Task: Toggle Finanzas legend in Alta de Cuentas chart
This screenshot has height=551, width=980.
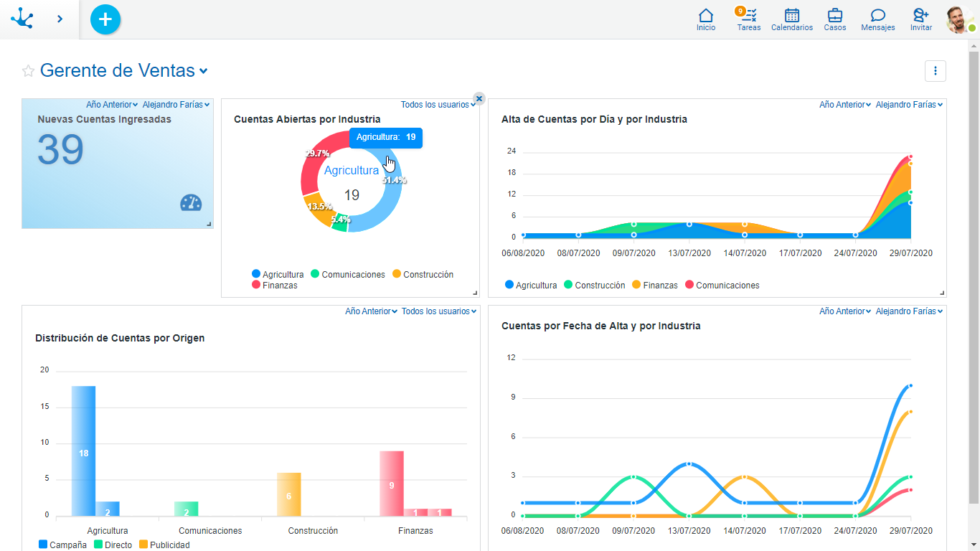Action: click(x=655, y=286)
